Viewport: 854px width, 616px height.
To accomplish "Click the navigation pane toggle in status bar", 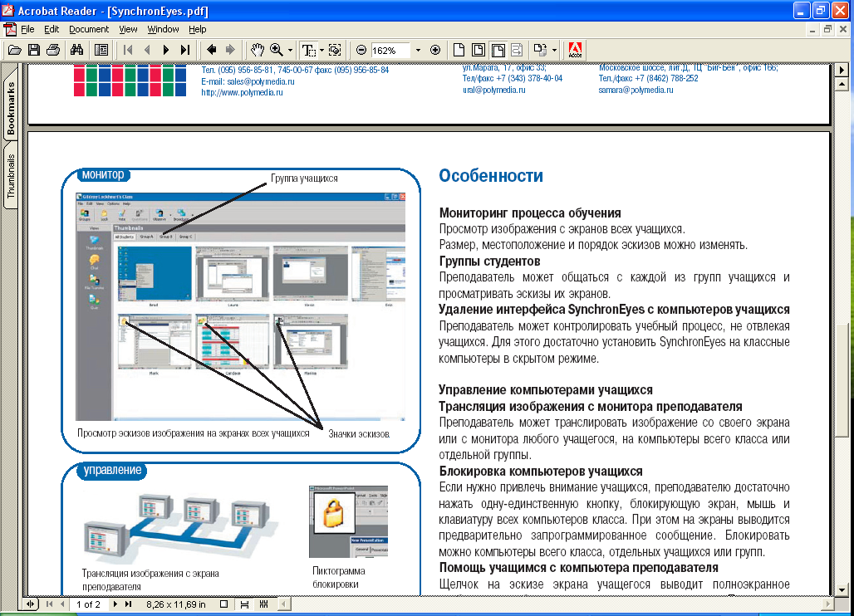I will point(31,604).
